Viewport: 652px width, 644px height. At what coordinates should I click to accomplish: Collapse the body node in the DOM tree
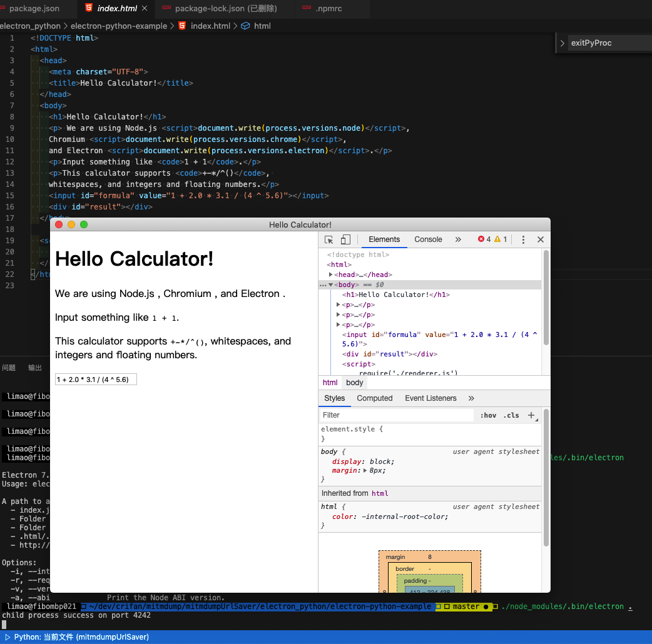pos(330,284)
